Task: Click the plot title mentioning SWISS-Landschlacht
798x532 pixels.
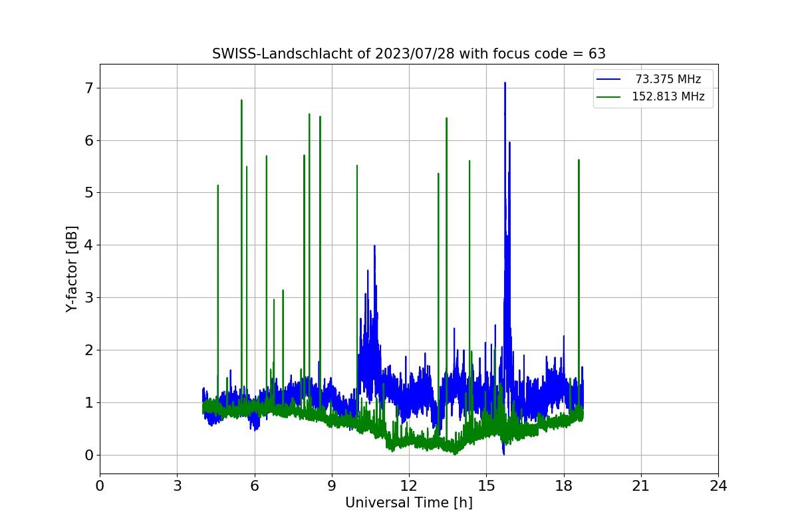Action: 408,54
